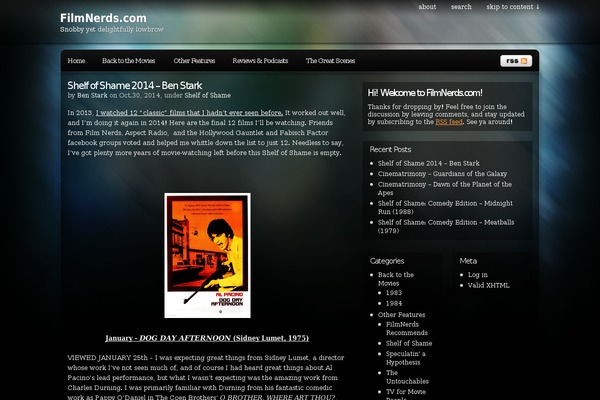The width and height of the screenshot is (600, 400).
Task: Open the 1983 subcategory
Action: (x=394, y=292)
